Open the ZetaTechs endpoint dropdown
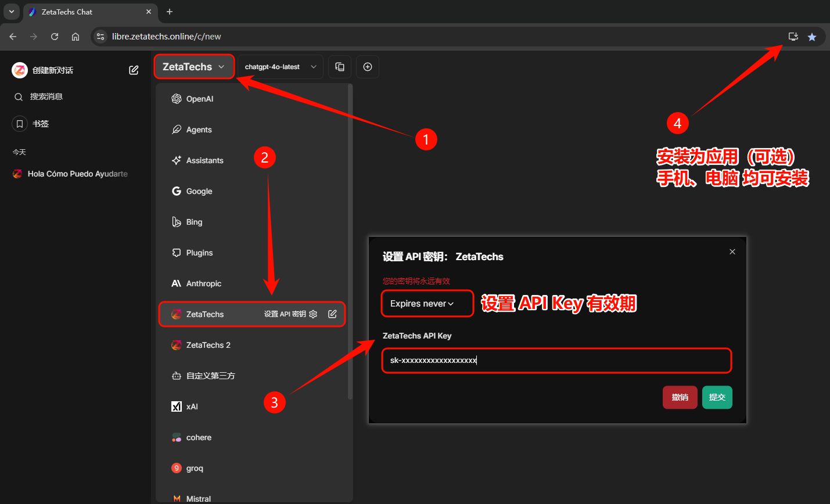830x504 pixels. point(194,67)
